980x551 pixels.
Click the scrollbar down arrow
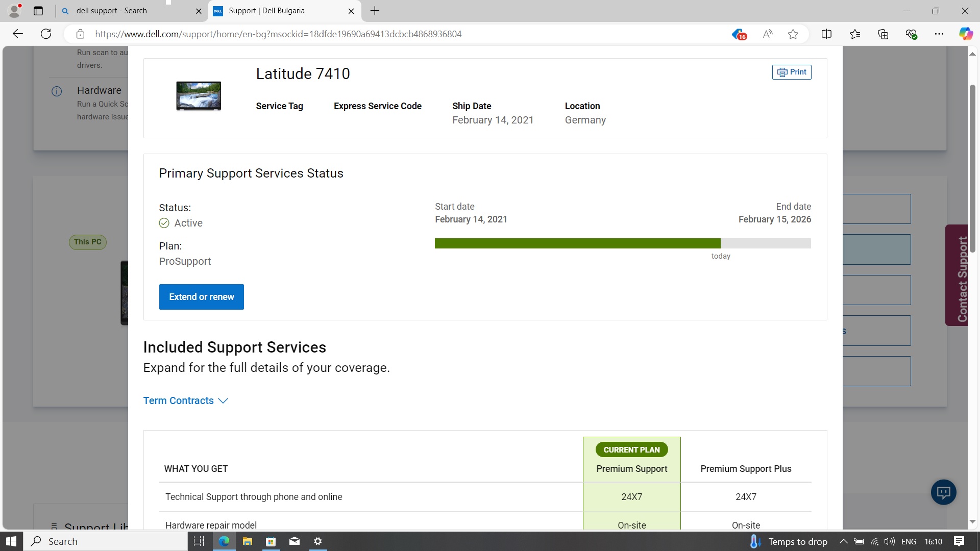coord(972,522)
